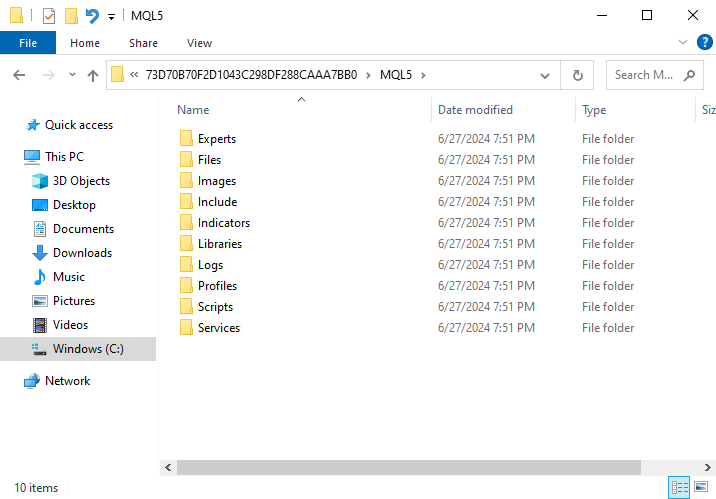Open the File menu
Image resolution: width=716 pixels, height=499 pixels.
point(28,43)
